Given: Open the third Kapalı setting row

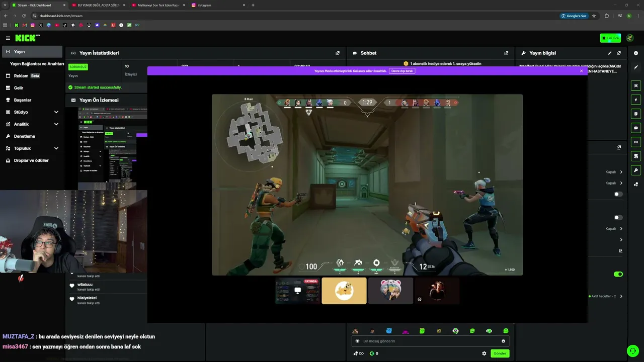Looking at the screenshot, I should [614, 229].
